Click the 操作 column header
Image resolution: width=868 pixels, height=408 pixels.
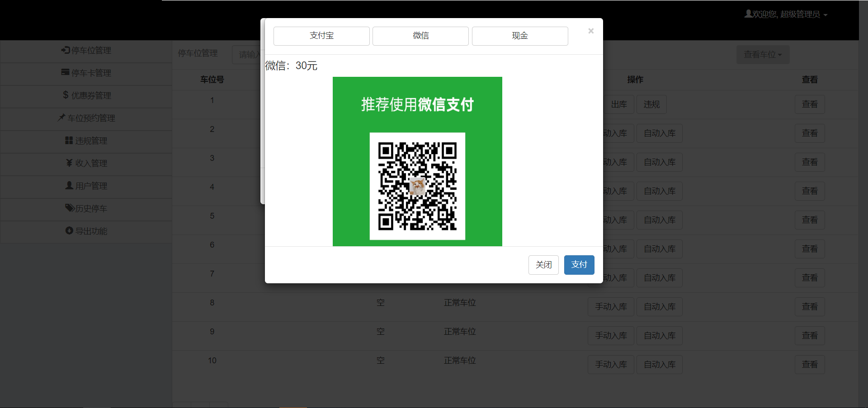(x=635, y=80)
